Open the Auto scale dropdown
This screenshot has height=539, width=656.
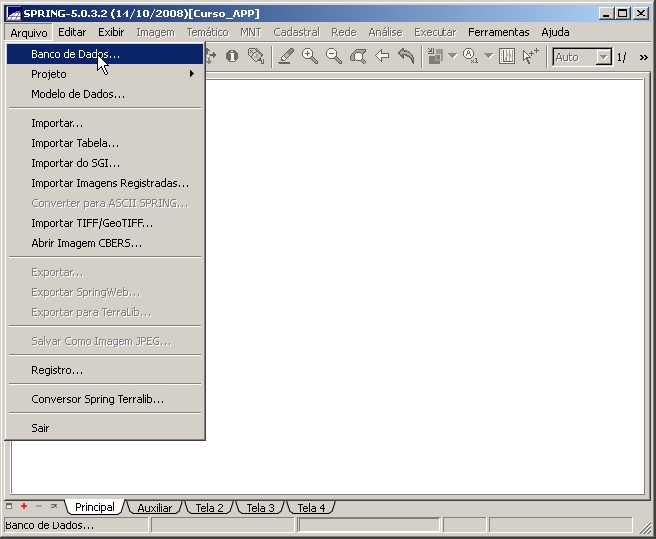tap(603, 57)
